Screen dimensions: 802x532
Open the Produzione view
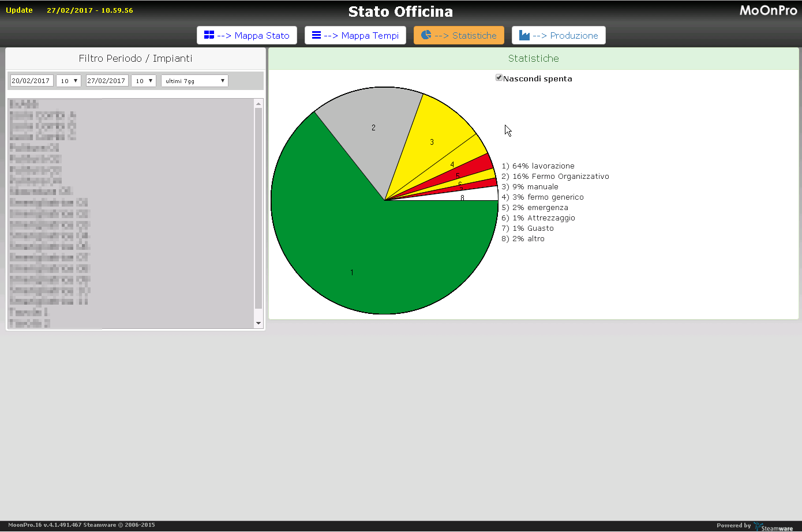point(559,35)
